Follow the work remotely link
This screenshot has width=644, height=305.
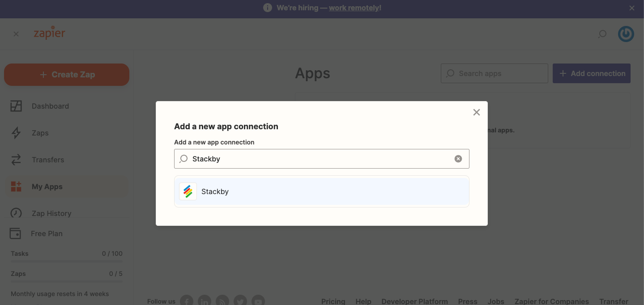(x=355, y=8)
